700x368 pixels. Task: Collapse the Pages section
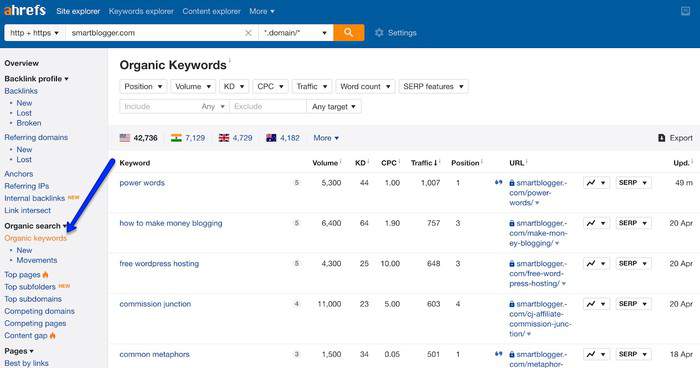tap(19, 351)
